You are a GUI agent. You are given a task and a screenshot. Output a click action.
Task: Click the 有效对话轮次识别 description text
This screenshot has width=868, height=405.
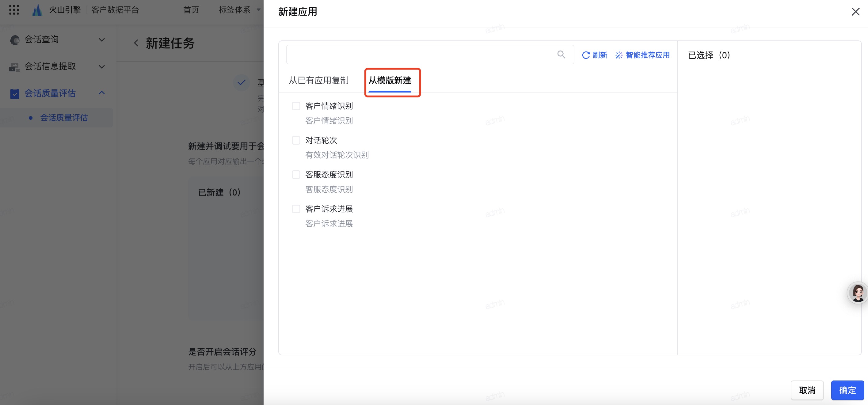click(337, 155)
